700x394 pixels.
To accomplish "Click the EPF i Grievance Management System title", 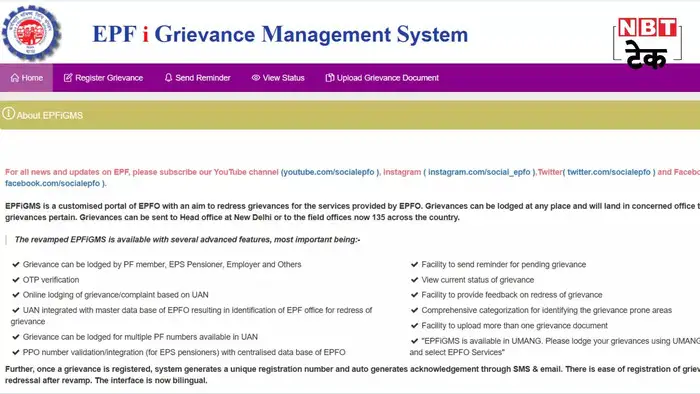I will click(x=280, y=34).
